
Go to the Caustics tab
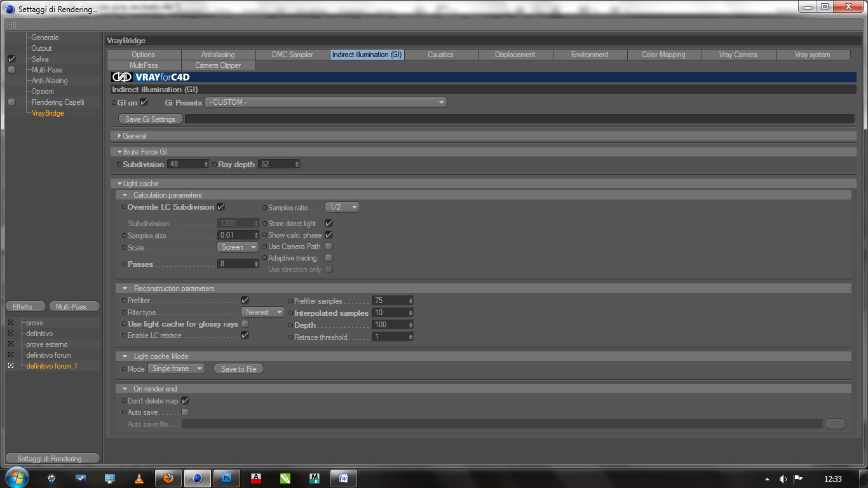point(441,55)
